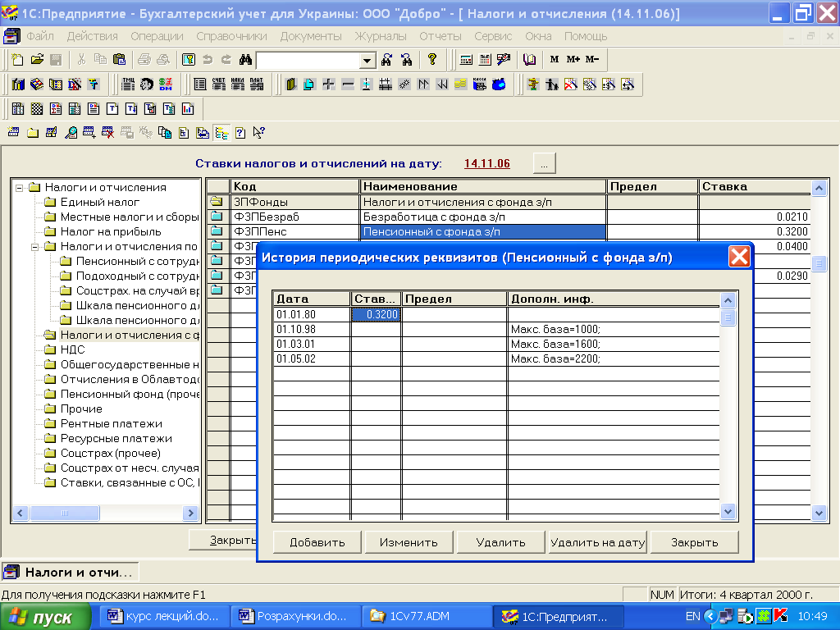Open date picker with the ... button
This screenshot has width=840, height=630.
[545, 163]
